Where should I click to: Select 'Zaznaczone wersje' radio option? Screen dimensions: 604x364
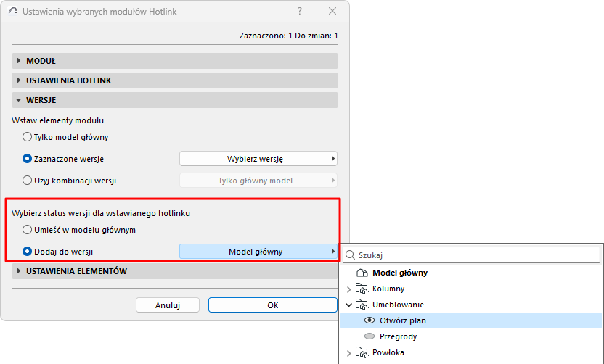point(63,159)
